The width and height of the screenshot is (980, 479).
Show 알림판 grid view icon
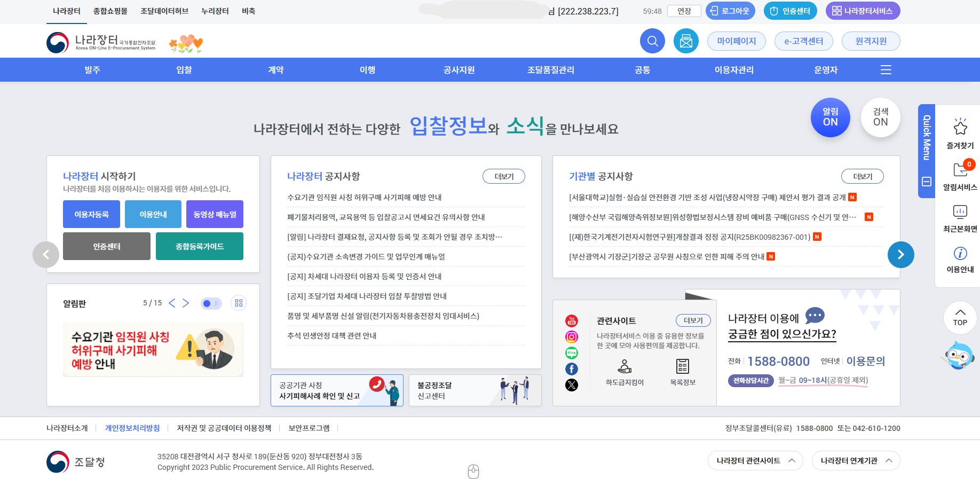(239, 303)
